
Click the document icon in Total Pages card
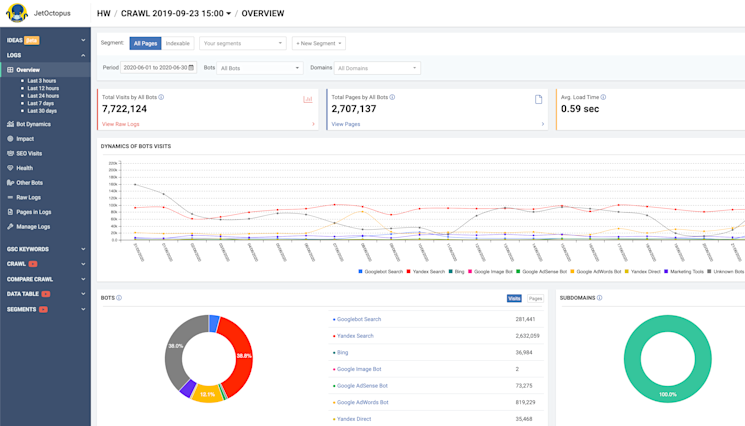pyautogui.click(x=538, y=99)
